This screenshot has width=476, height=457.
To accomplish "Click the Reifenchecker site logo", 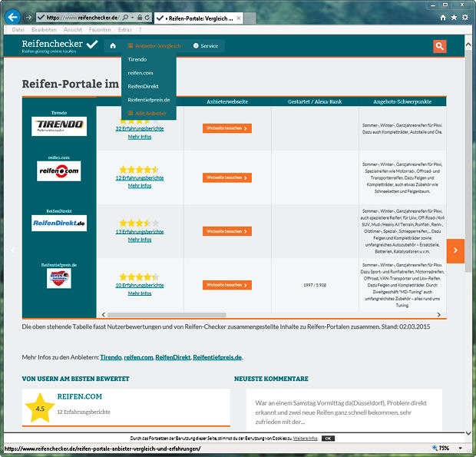I will [x=60, y=46].
